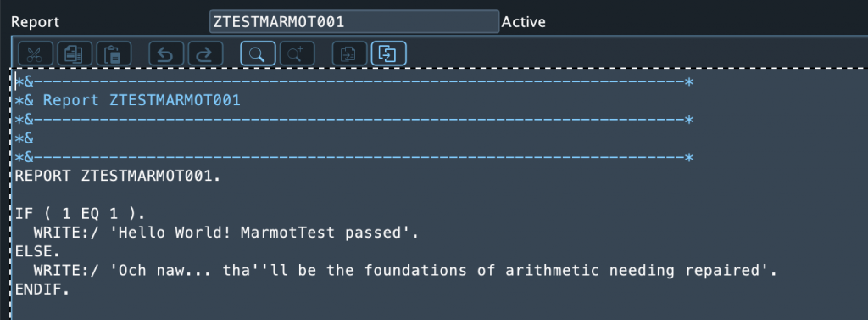Click the IF ( 1 EQ 1 ). line
Image resolution: width=868 pixels, height=320 pixels.
point(75,214)
